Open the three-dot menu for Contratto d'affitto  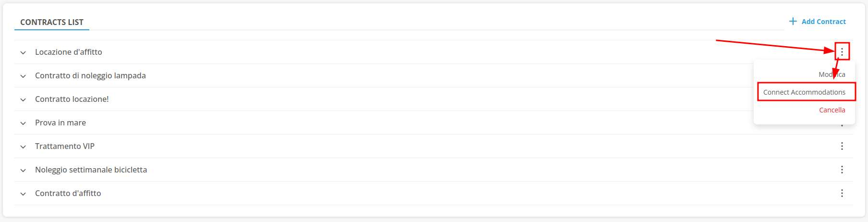[842, 193]
